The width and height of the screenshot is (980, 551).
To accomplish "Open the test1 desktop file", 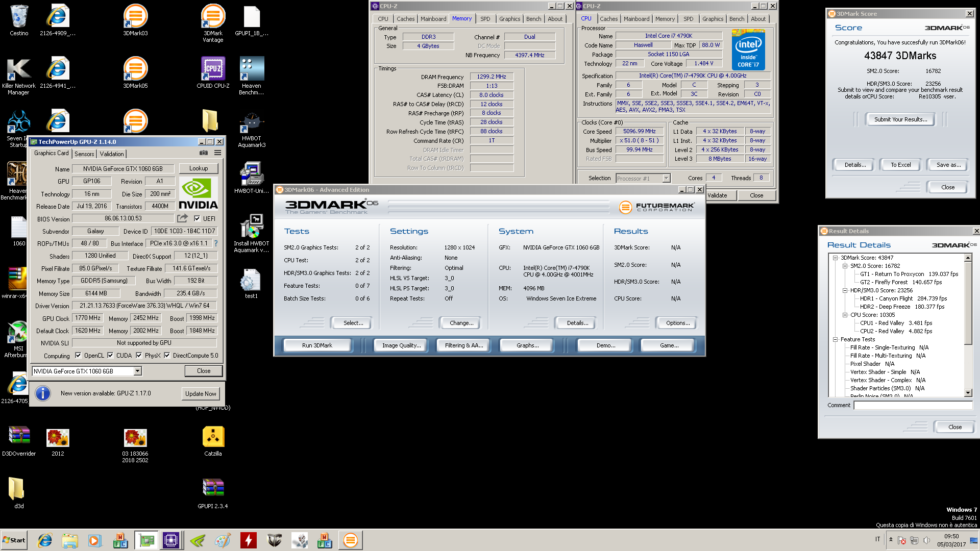I will [251, 283].
